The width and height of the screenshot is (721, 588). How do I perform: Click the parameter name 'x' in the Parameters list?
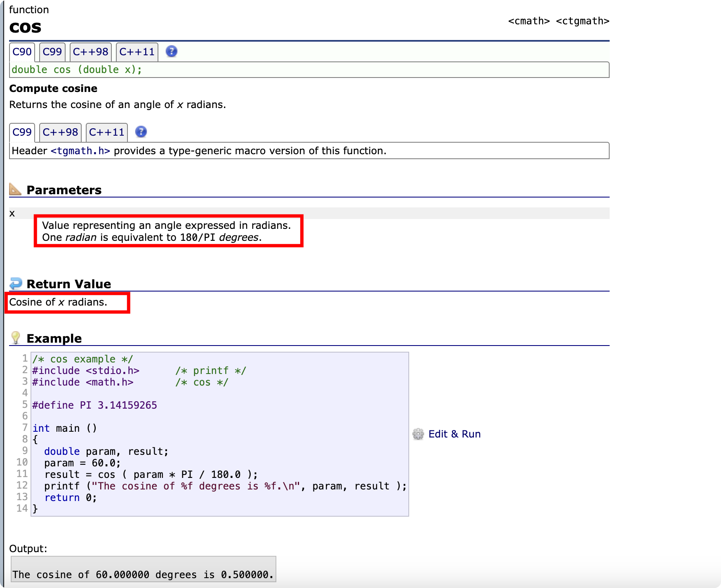(x=12, y=213)
